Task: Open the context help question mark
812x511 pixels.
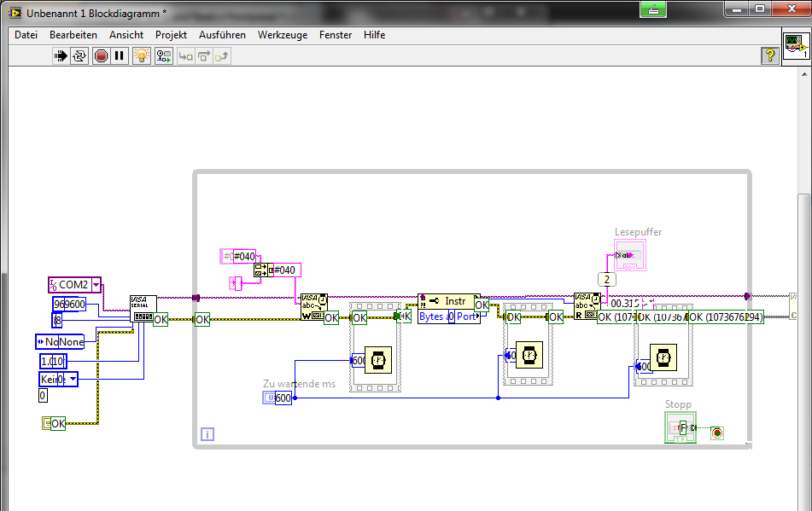Action: pos(770,55)
